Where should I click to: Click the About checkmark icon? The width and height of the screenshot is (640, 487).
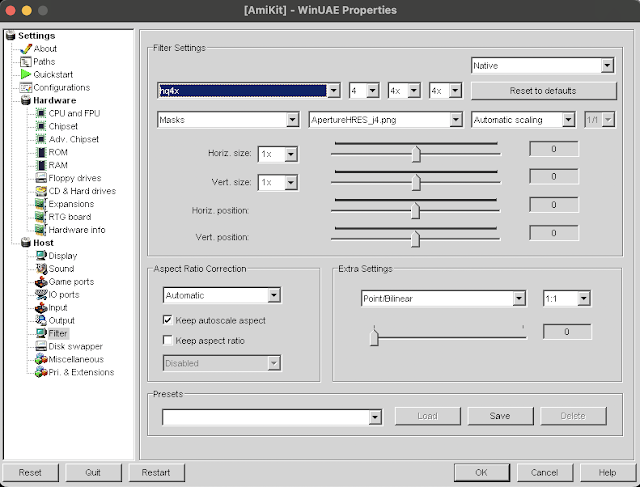[x=25, y=49]
